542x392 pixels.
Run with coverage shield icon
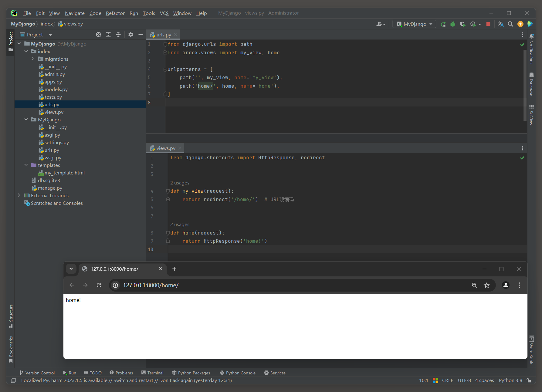point(462,24)
